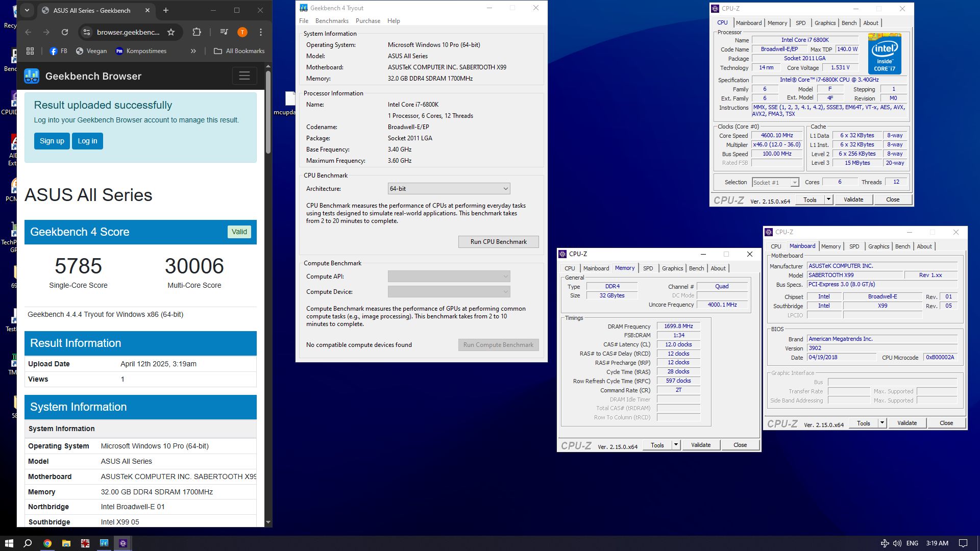Click the browser address bar URL
Screen dimensions: 980x551
point(128,32)
